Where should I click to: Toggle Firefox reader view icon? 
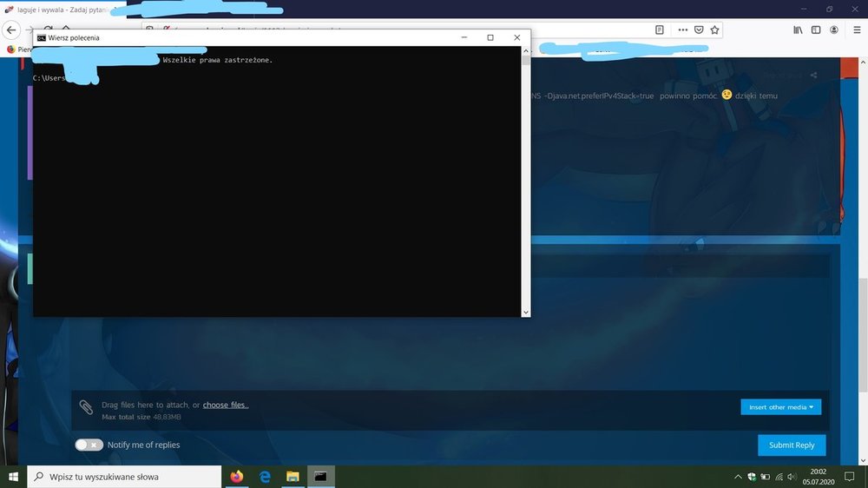coord(660,30)
